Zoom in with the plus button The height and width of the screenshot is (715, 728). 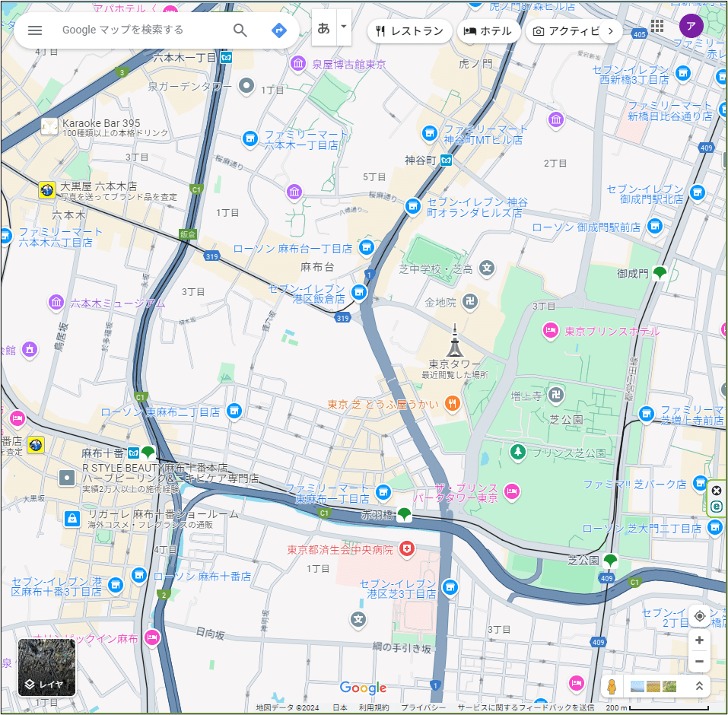(699, 640)
